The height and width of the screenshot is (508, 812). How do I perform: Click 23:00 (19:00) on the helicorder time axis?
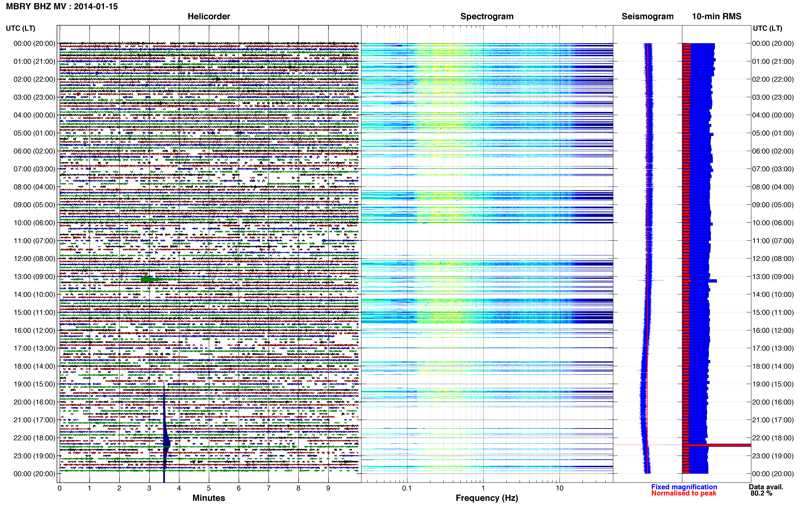coord(34,456)
